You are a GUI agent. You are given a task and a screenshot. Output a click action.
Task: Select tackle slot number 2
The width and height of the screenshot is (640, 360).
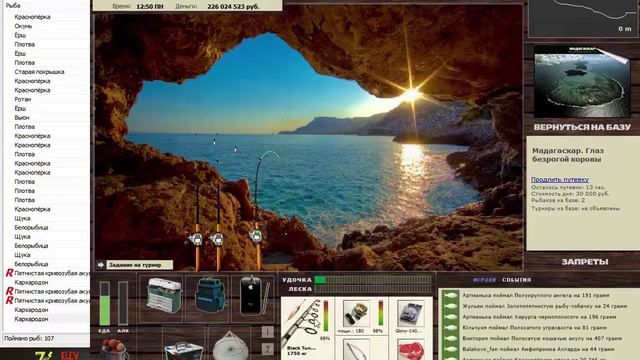(267, 349)
